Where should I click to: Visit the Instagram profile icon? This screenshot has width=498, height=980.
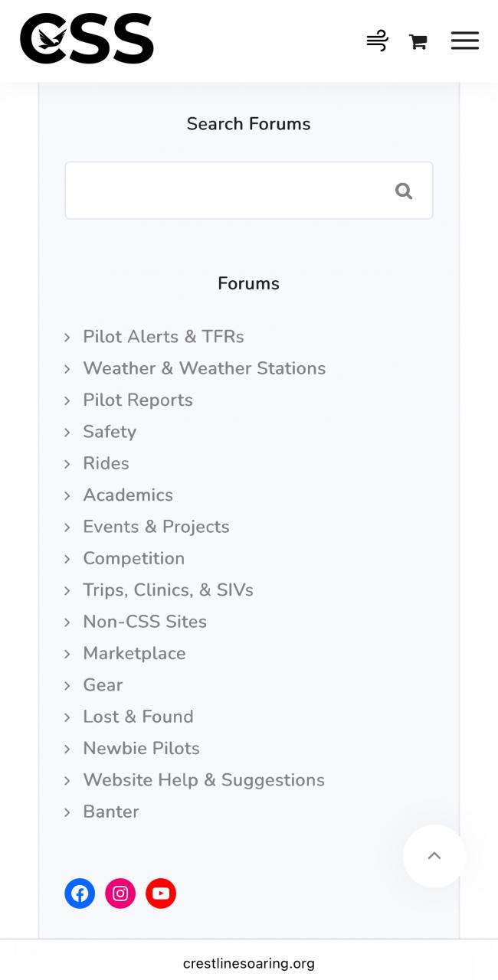[120, 893]
